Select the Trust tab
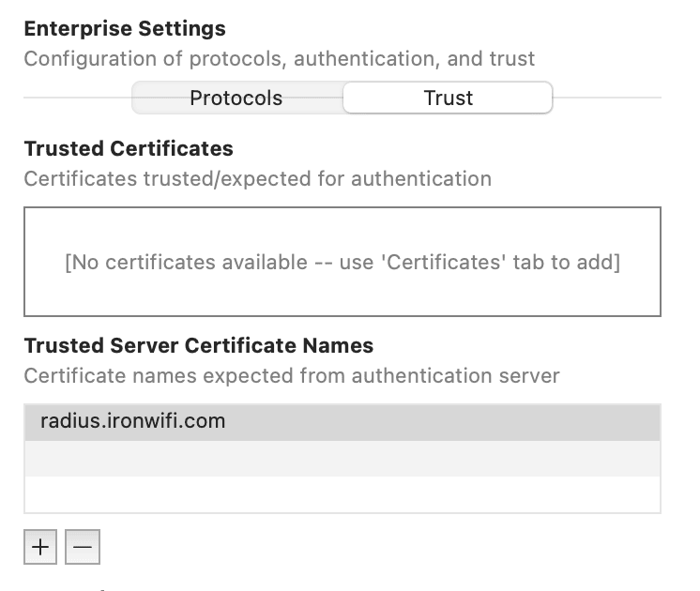This screenshot has width=700, height=591. 448,98
